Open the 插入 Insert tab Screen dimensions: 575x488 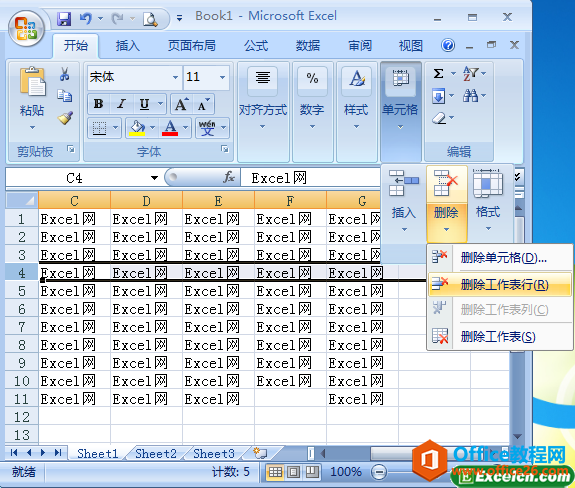(x=128, y=46)
